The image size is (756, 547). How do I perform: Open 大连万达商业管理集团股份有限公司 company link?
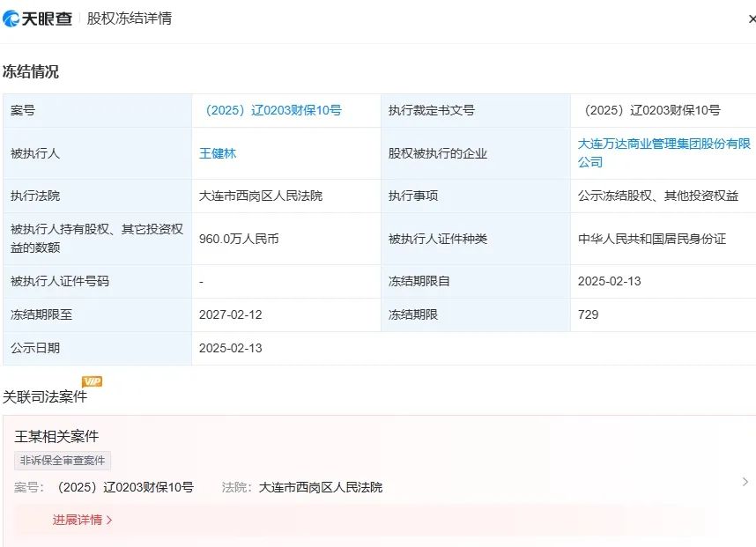(x=663, y=152)
